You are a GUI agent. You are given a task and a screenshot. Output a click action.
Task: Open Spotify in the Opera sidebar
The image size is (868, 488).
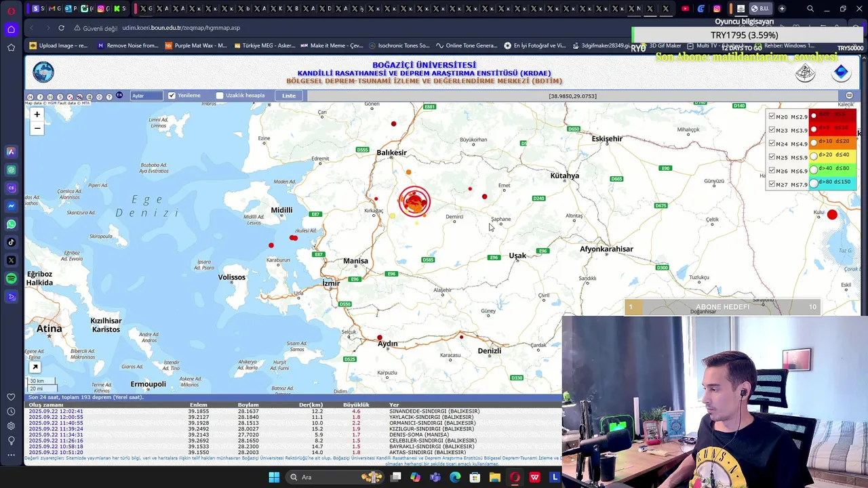coord(11,279)
